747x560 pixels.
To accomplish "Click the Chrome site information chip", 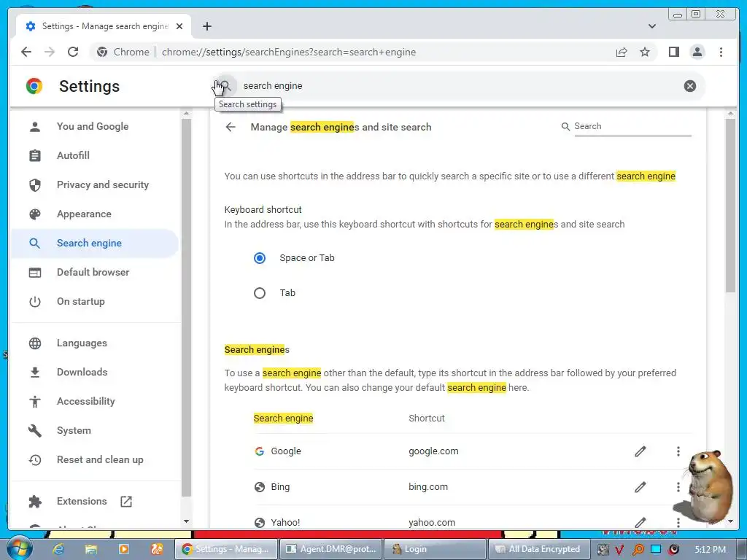I will pyautogui.click(x=123, y=52).
